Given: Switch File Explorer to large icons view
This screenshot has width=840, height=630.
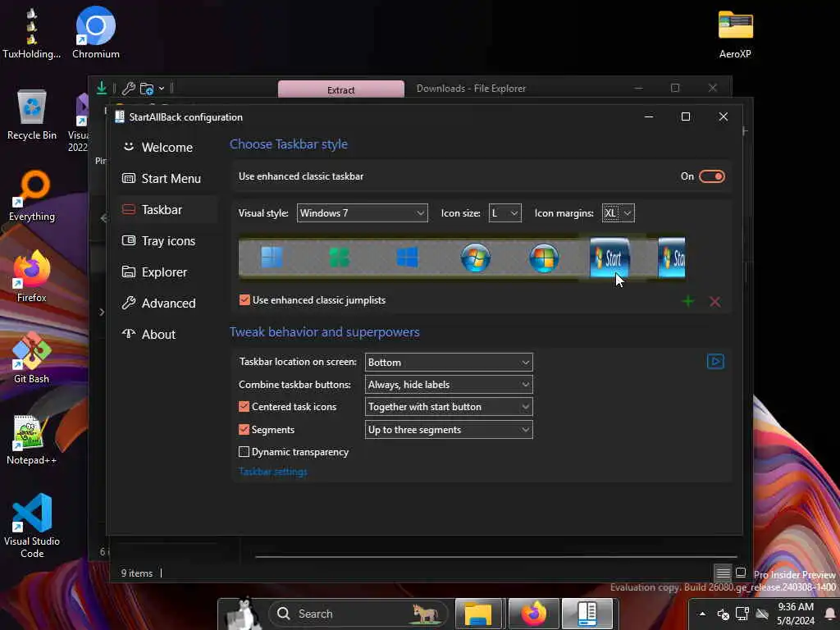Looking at the screenshot, I should pos(741,573).
